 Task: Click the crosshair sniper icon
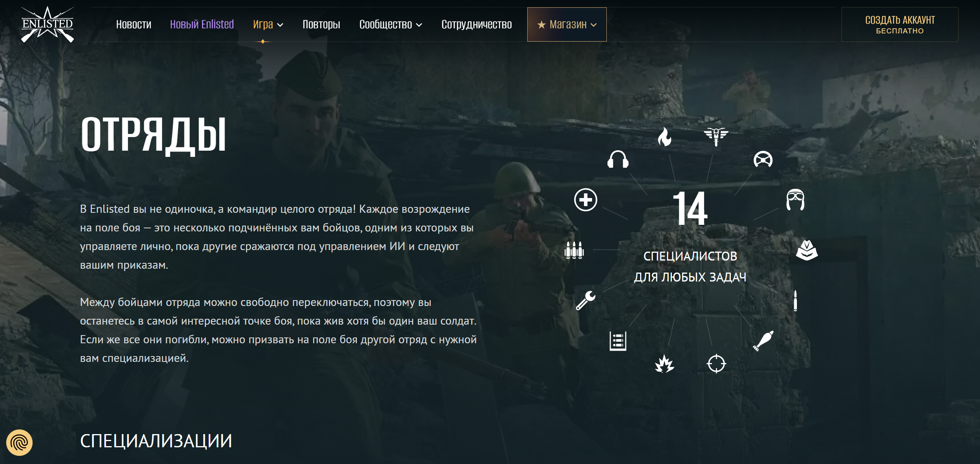tap(716, 364)
